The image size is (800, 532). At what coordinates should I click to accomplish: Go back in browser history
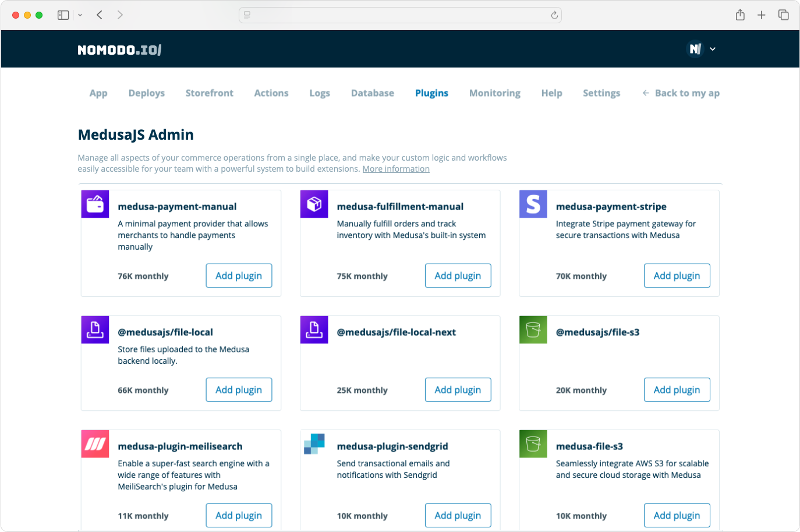point(100,15)
